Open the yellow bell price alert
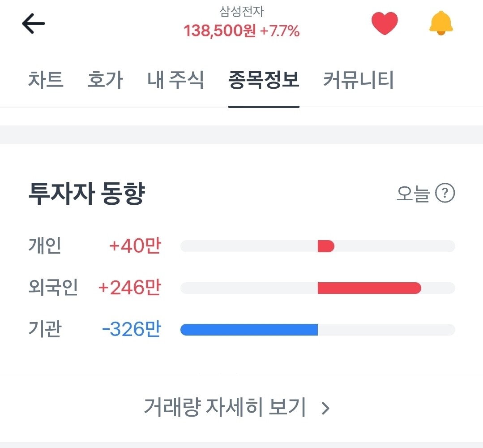The width and height of the screenshot is (483, 448). click(x=441, y=23)
